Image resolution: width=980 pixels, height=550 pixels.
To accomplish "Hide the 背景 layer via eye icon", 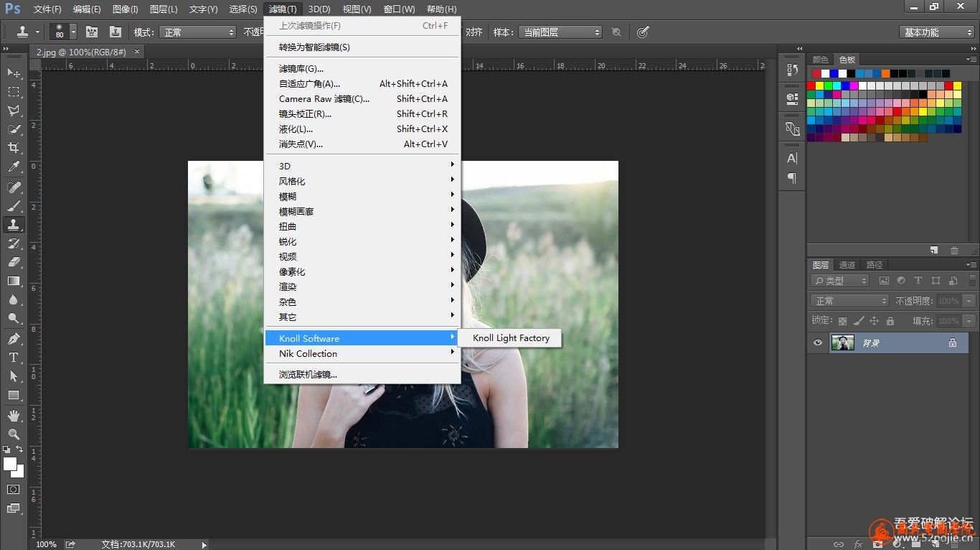I will [x=818, y=342].
